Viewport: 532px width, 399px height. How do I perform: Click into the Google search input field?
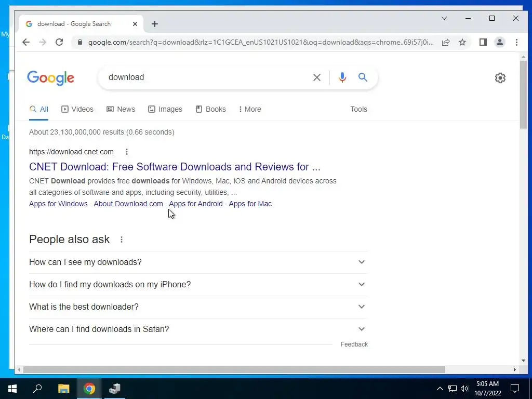tap(207, 77)
